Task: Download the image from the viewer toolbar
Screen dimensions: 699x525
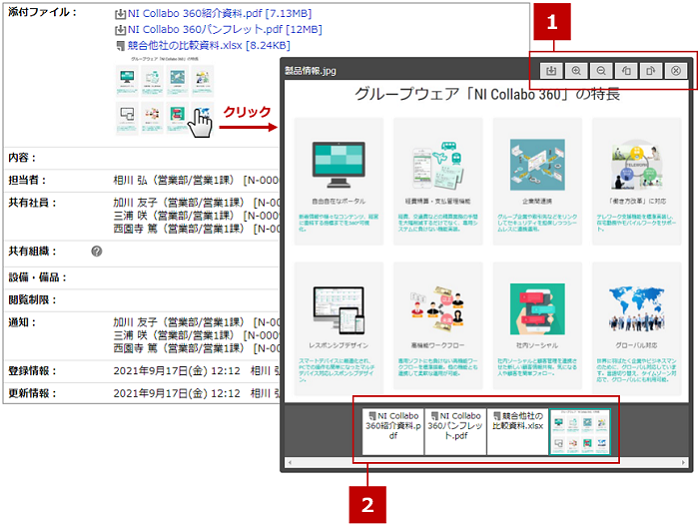Action: click(x=551, y=71)
